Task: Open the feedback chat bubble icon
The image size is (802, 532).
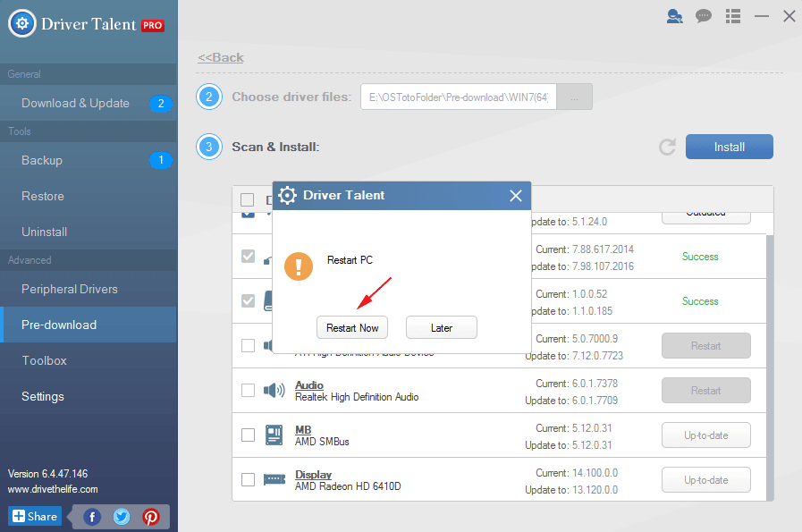Action: click(704, 16)
